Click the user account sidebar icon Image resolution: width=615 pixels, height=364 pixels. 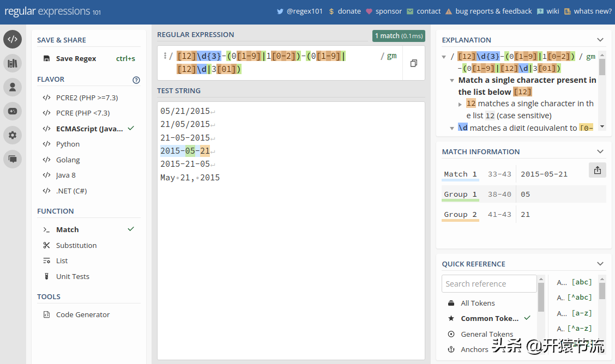pos(13,87)
